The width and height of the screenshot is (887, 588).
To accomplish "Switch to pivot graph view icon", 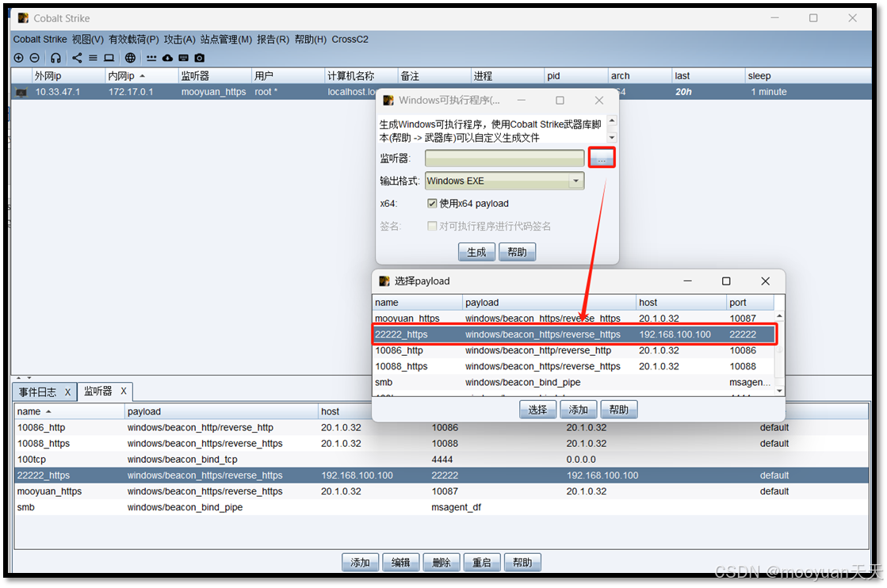I will tap(77, 58).
